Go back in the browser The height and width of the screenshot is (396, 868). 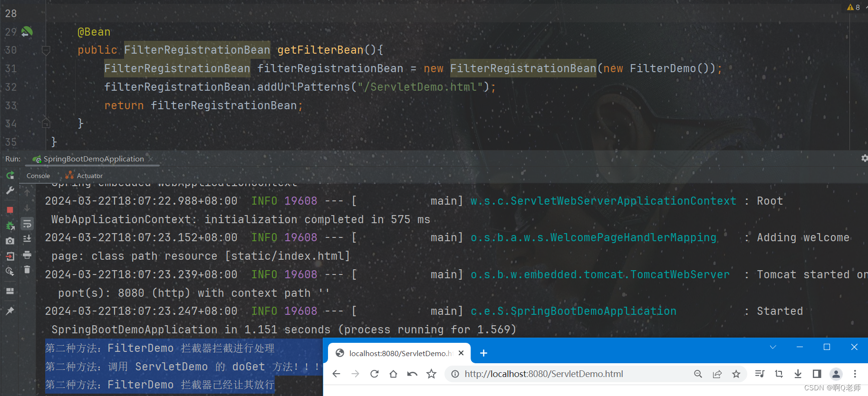tap(337, 374)
